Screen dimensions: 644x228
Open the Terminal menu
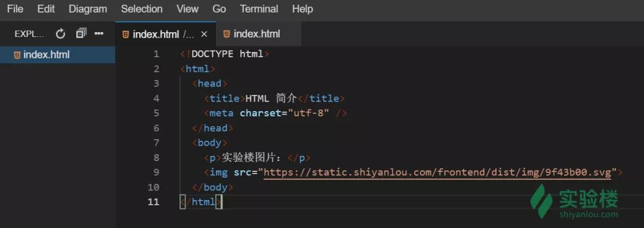coord(259,9)
